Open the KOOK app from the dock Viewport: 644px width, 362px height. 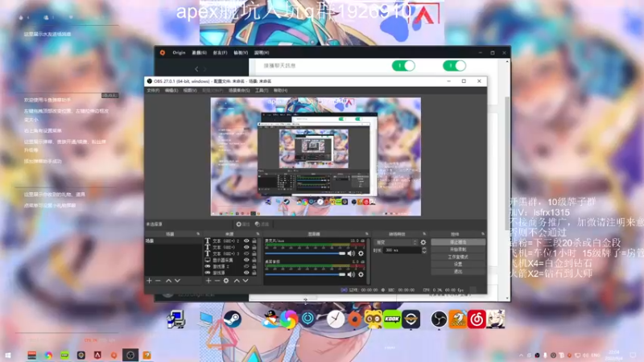coord(392,319)
